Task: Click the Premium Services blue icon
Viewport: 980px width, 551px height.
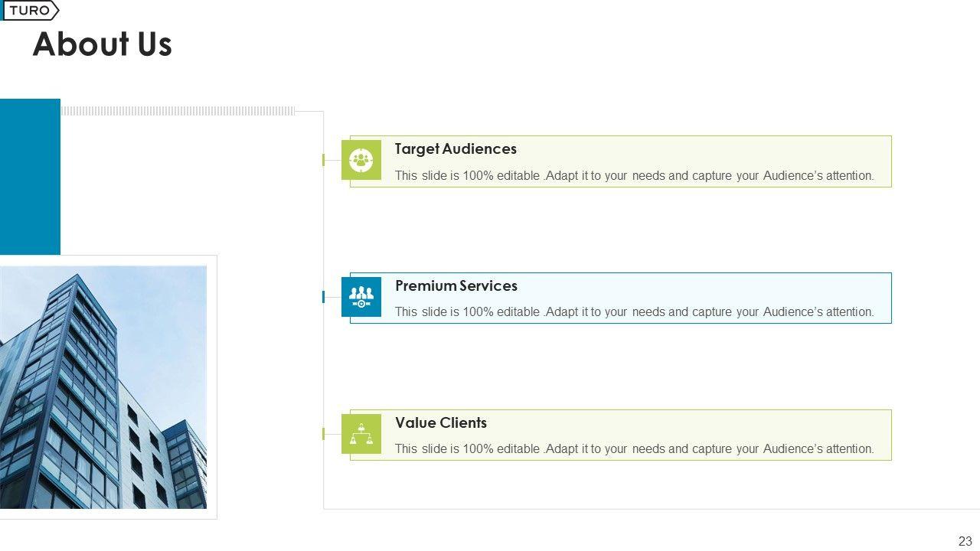Action: (x=361, y=297)
